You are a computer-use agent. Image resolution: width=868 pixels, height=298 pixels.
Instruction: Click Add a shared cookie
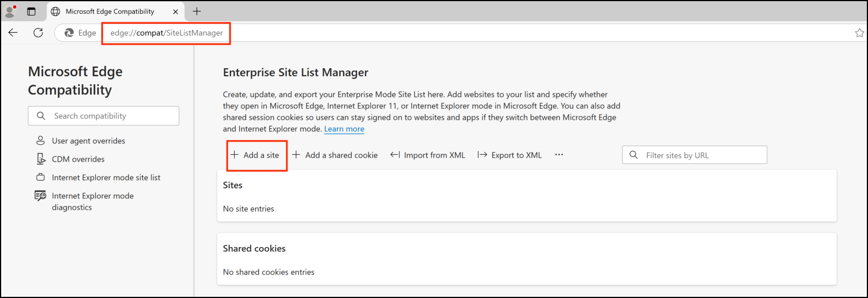[x=335, y=155]
